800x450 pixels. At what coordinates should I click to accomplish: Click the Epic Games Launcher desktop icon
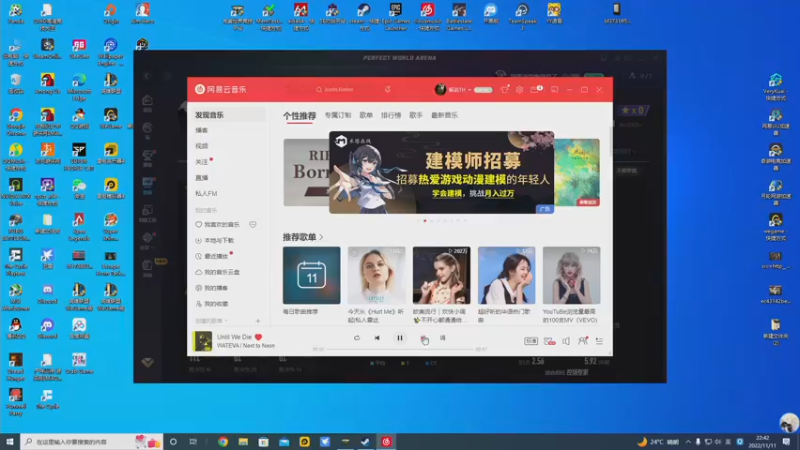(396, 16)
